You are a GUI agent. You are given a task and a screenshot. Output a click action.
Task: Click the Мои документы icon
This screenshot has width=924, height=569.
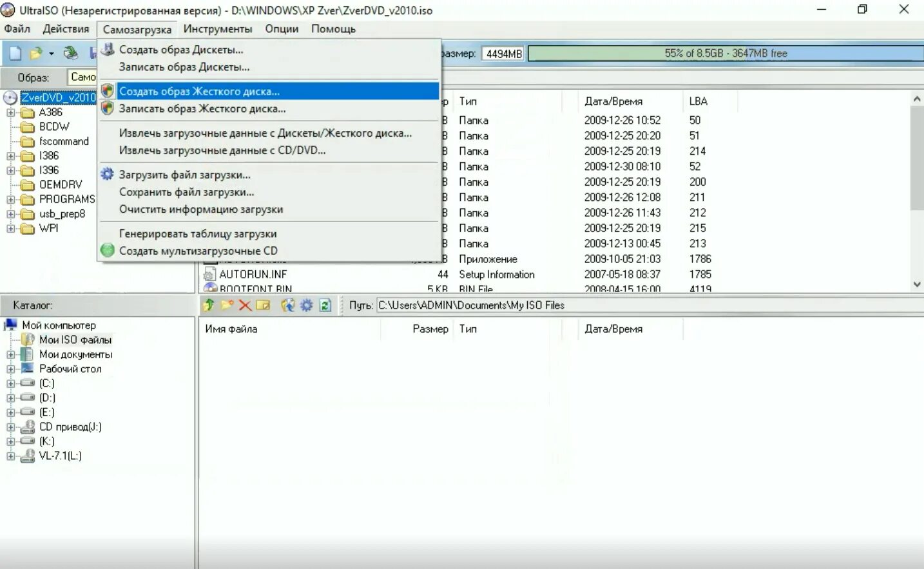point(28,354)
